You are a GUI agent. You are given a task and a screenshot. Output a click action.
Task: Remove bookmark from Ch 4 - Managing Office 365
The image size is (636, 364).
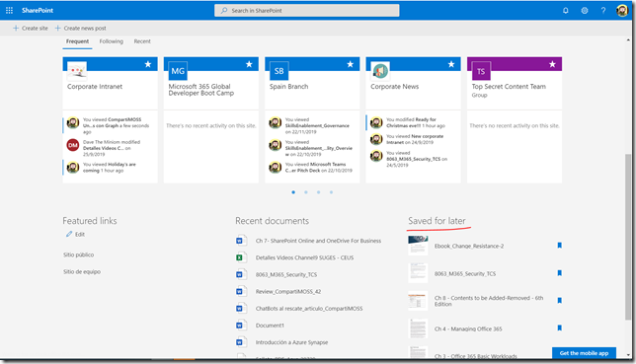click(559, 328)
